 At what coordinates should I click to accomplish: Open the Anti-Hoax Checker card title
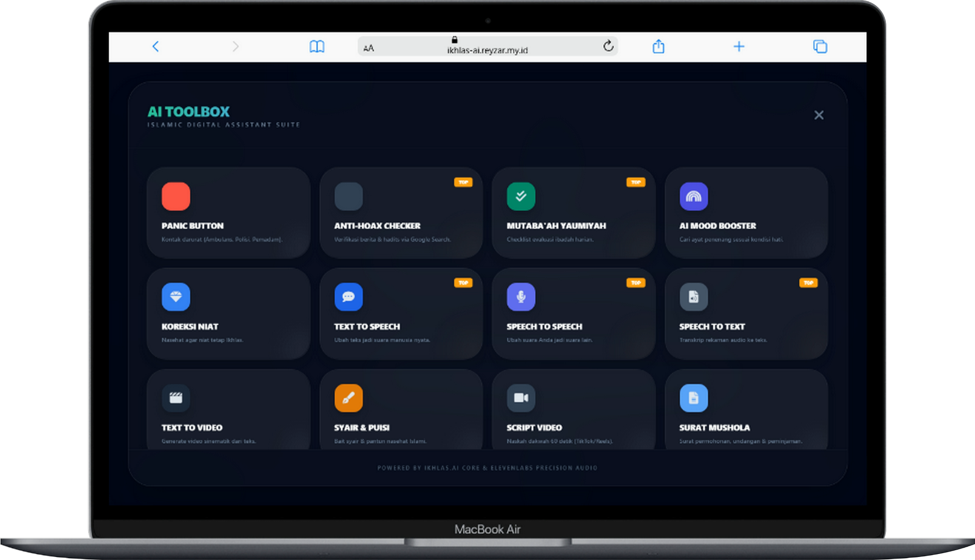click(x=377, y=226)
